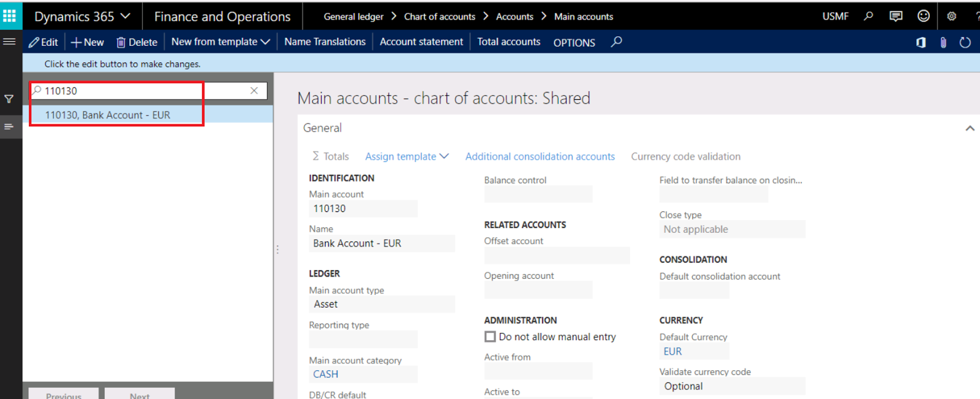Click Currency code validation link

coord(685,156)
